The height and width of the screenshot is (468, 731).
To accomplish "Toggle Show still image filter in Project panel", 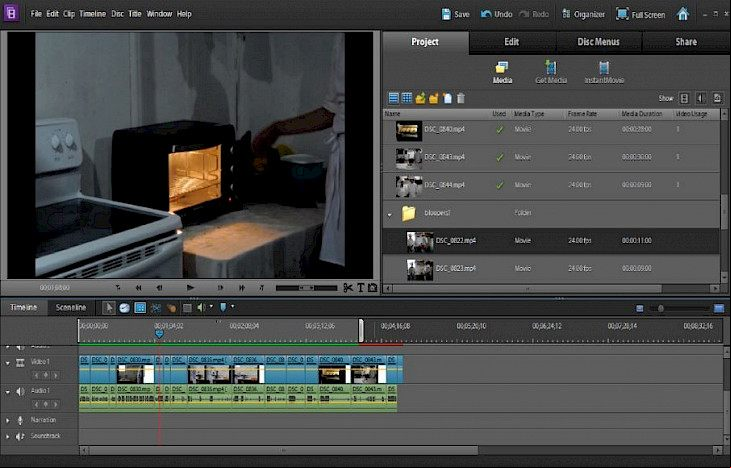I will 717,98.
